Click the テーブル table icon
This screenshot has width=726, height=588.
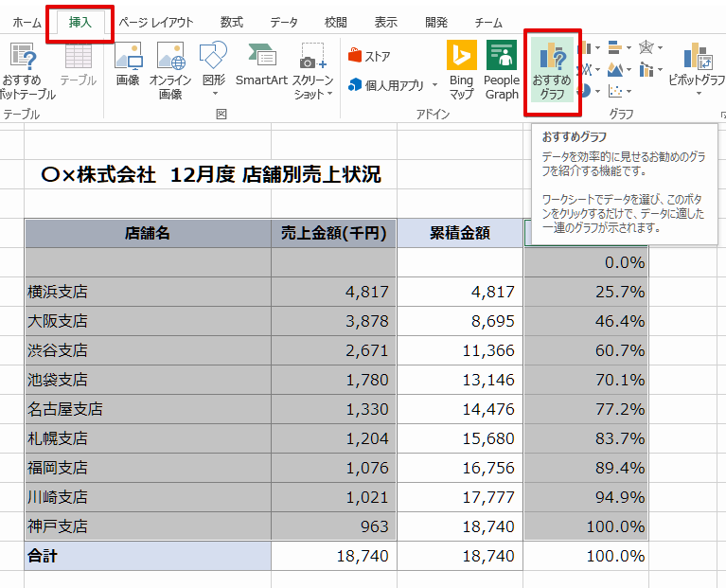tap(79, 57)
